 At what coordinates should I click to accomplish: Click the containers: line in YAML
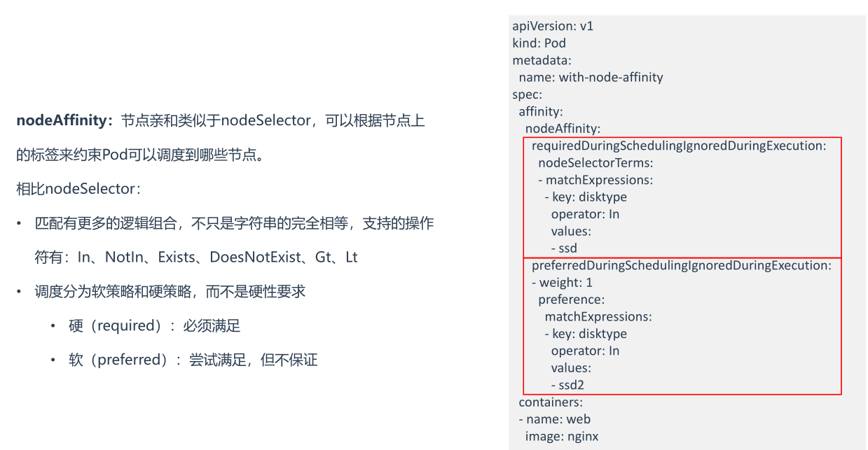tap(551, 402)
